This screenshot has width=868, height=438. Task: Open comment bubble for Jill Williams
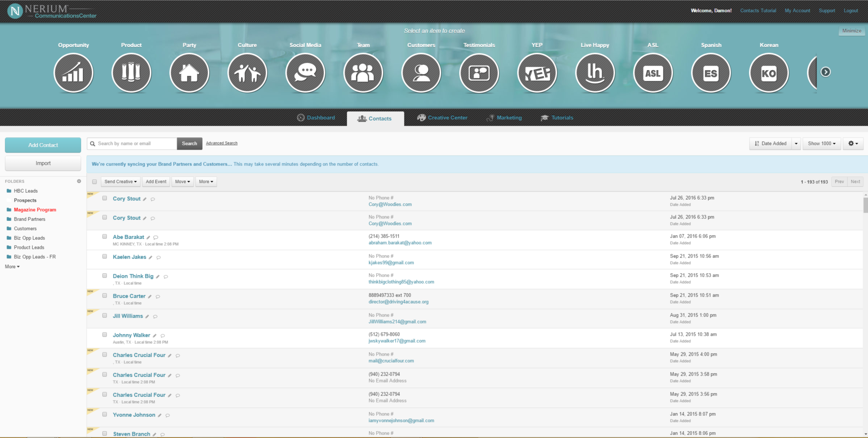[x=155, y=317]
